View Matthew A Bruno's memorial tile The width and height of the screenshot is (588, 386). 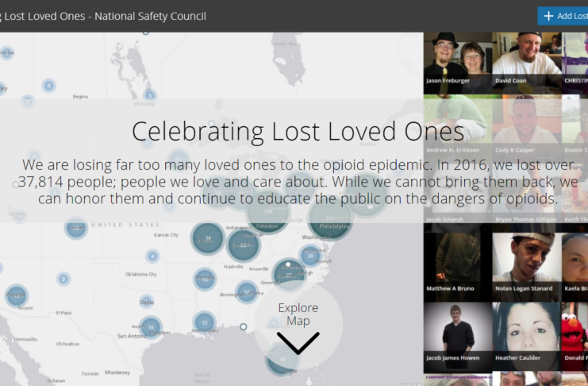[x=458, y=267]
